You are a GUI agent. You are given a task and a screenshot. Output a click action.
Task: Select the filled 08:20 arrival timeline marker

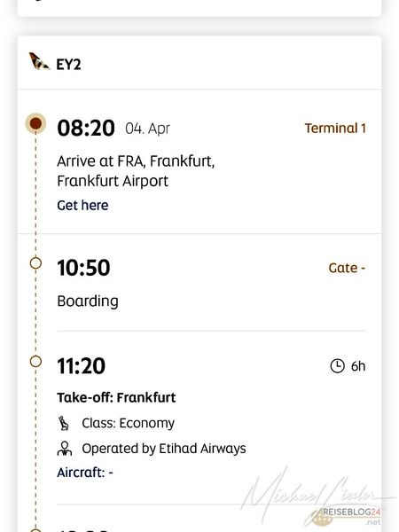pos(35,123)
